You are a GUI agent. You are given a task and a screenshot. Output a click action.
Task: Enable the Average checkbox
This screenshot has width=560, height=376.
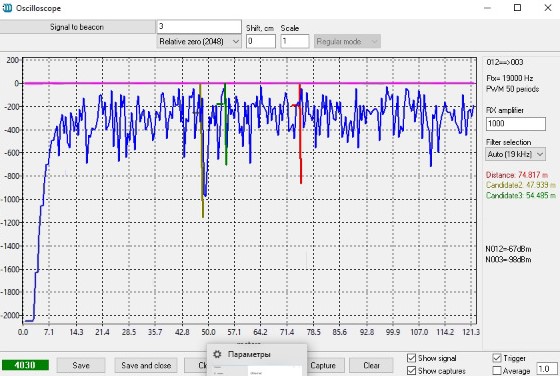[x=497, y=371]
